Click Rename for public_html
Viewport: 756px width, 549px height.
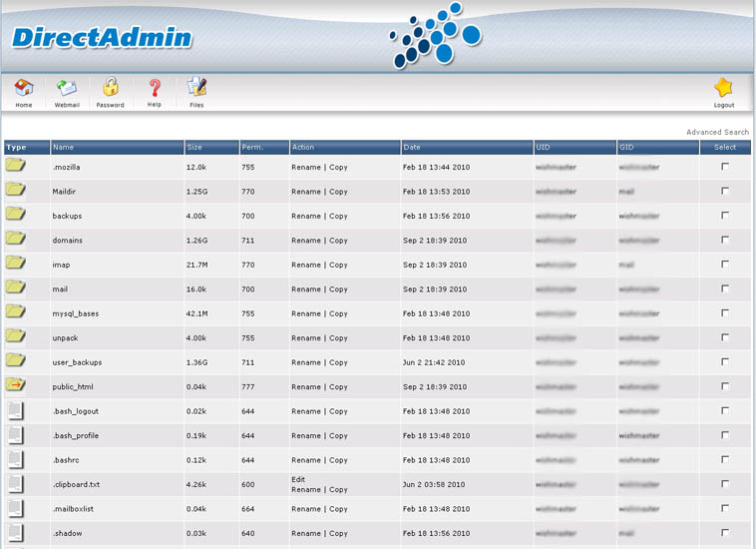(305, 387)
